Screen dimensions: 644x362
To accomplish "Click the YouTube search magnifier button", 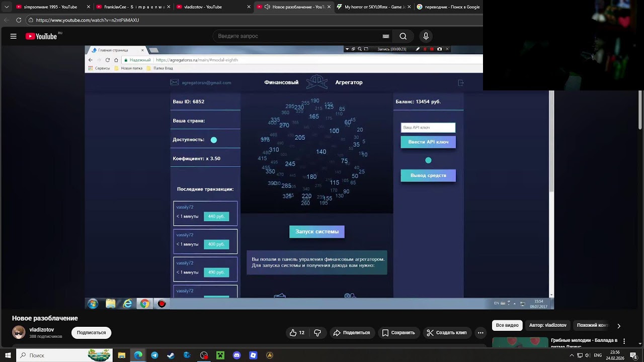I will pyautogui.click(x=403, y=36).
